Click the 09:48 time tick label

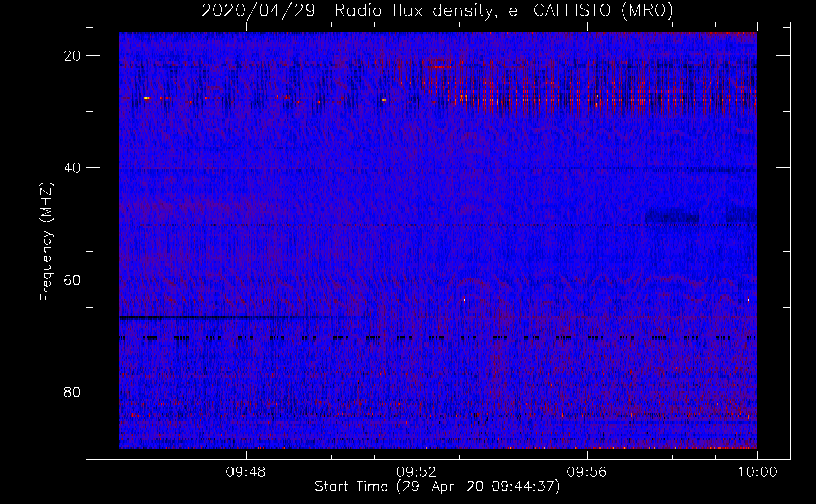(x=246, y=472)
